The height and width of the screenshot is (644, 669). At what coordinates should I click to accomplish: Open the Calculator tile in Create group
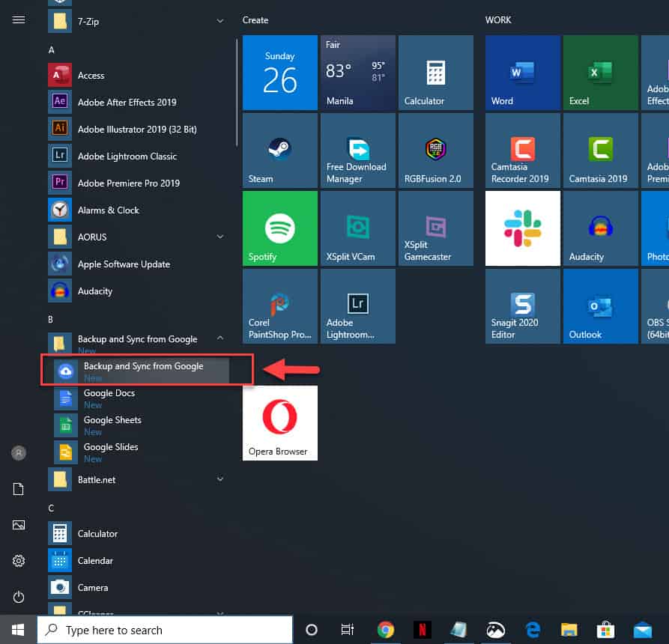[435, 73]
